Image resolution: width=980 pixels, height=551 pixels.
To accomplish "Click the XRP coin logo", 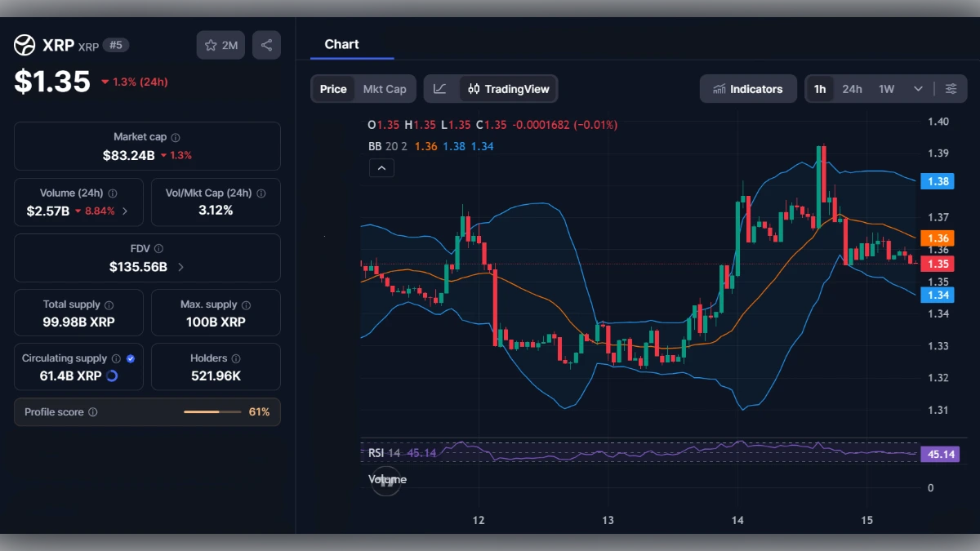I will (24, 44).
